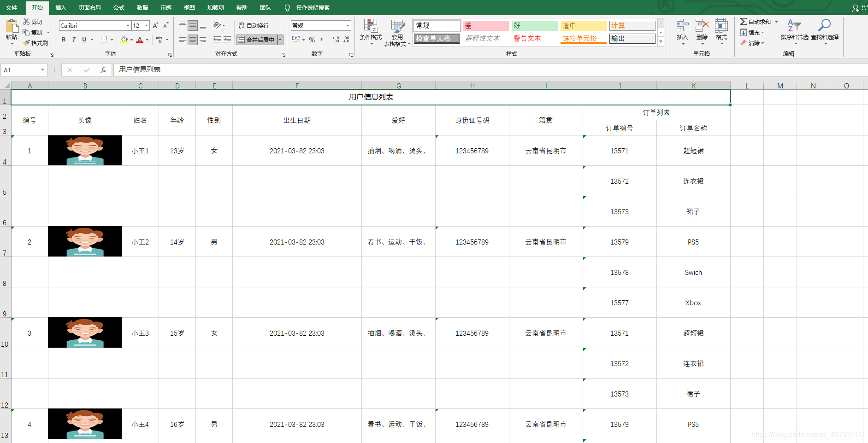868x443 pixels.
Task: Click the wén phonetic guide icon
Action: [159, 40]
